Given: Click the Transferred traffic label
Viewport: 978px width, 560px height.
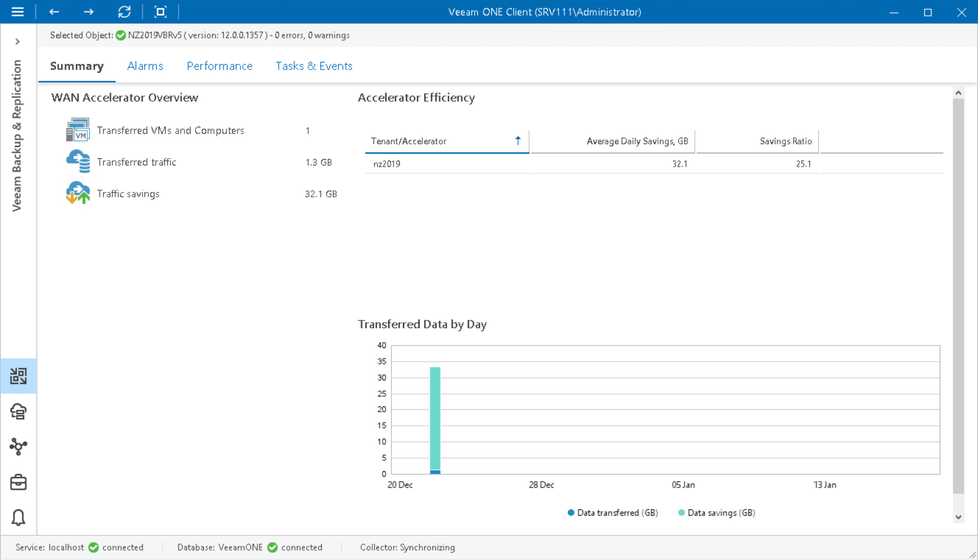Looking at the screenshot, I should 137,162.
